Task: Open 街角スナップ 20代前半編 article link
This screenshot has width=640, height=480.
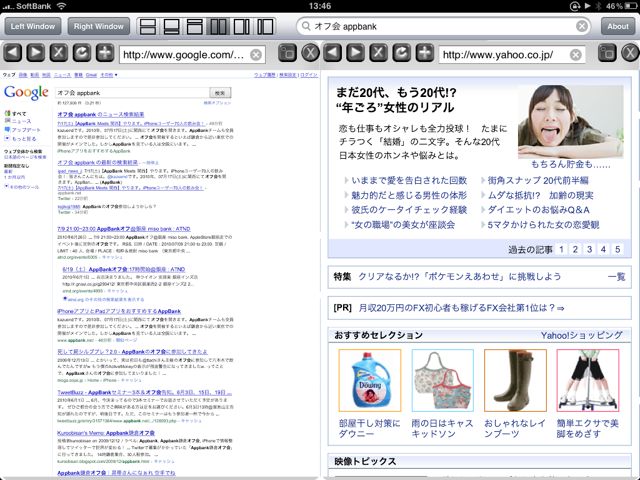Action: point(538,180)
